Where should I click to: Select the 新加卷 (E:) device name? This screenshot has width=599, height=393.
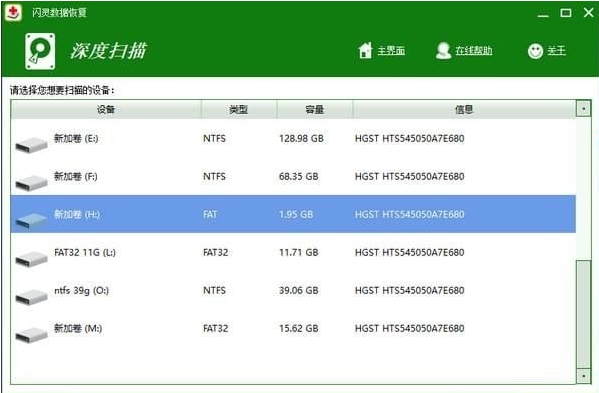click(76, 138)
